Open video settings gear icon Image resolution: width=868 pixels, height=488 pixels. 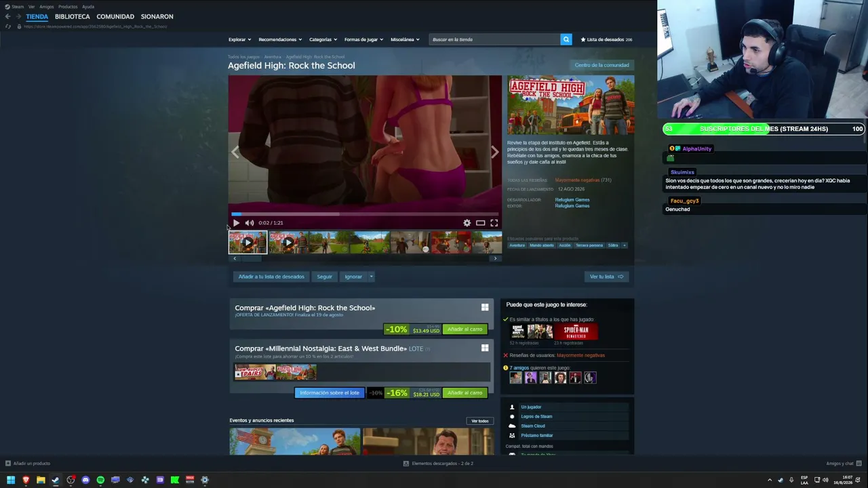pyautogui.click(x=467, y=223)
